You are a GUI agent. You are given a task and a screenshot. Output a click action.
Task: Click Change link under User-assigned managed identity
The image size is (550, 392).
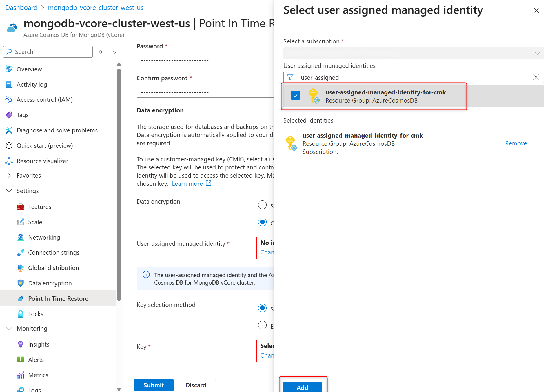tap(267, 252)
